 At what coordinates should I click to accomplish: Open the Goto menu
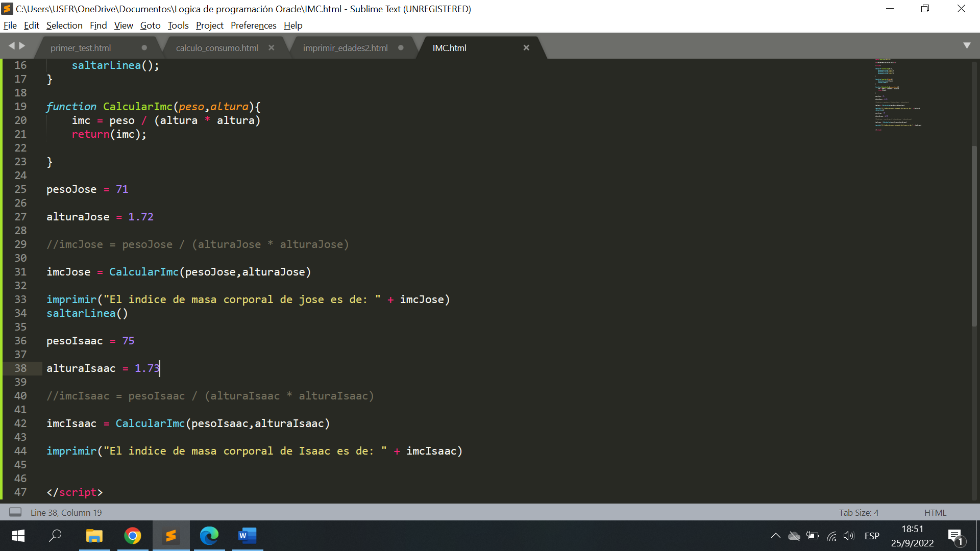click(150, 26)
